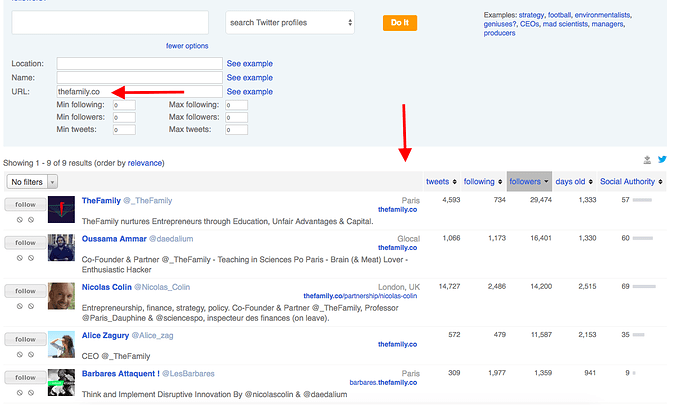
Task: Open the No filters dropdown
Action: click(x=32, y=182)
